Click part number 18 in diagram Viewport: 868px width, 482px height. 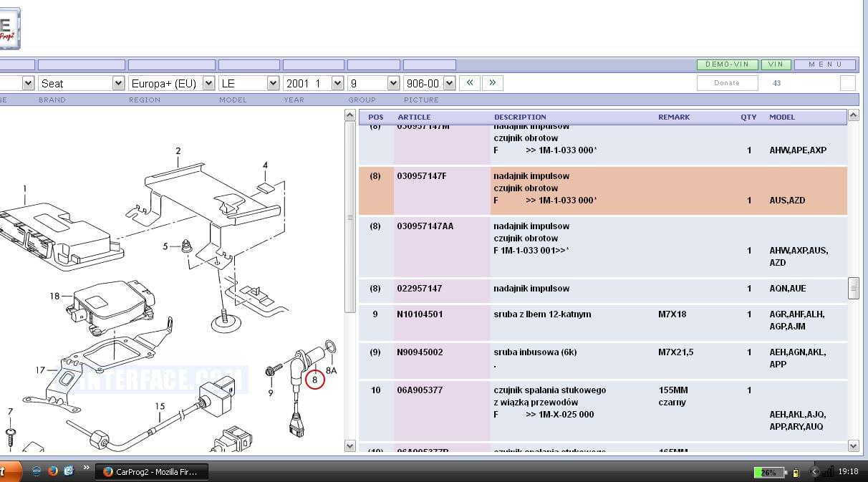(x=55, y=296)
